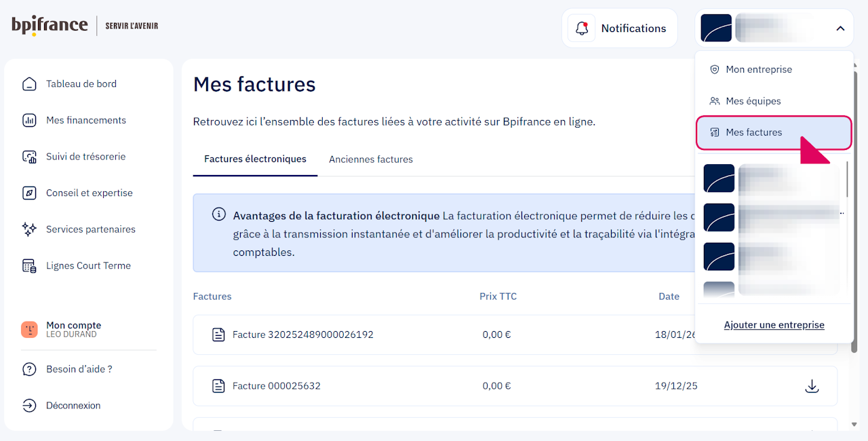Image resolution: width=868 pixels, height=441 pixels.
Task: Click the Mes financements chart icon
Action: pos(29,121)
